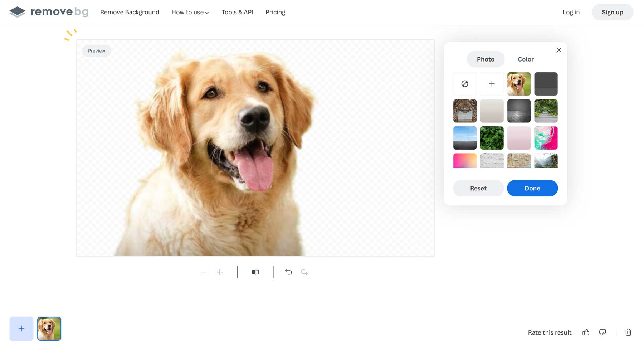Screen dimensions: 644x350
Task: Open the Pricing page
Action: coord(275,12)
